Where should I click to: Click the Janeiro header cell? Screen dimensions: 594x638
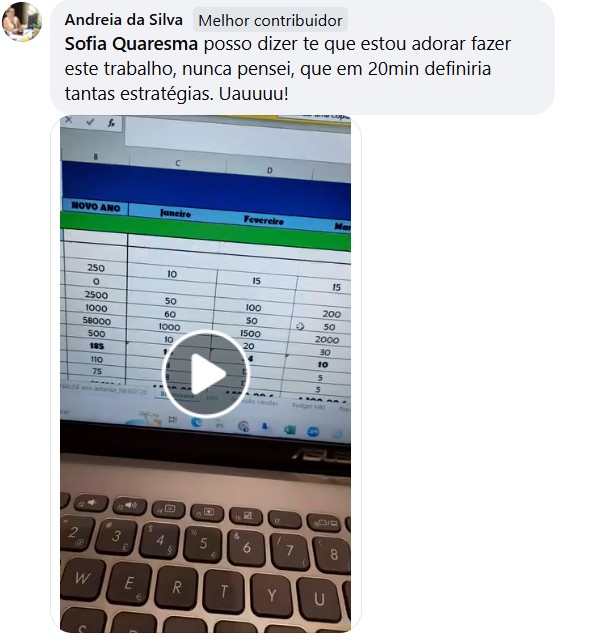pyautogui.click(x=175, y=213)
